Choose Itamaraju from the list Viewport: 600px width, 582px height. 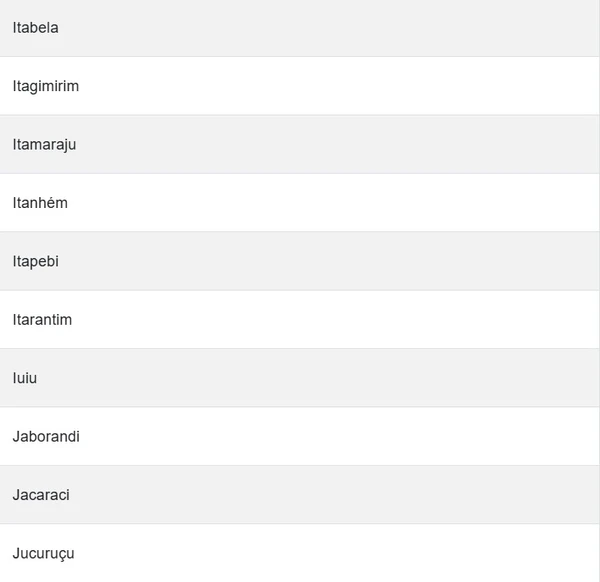click(300, 144)
